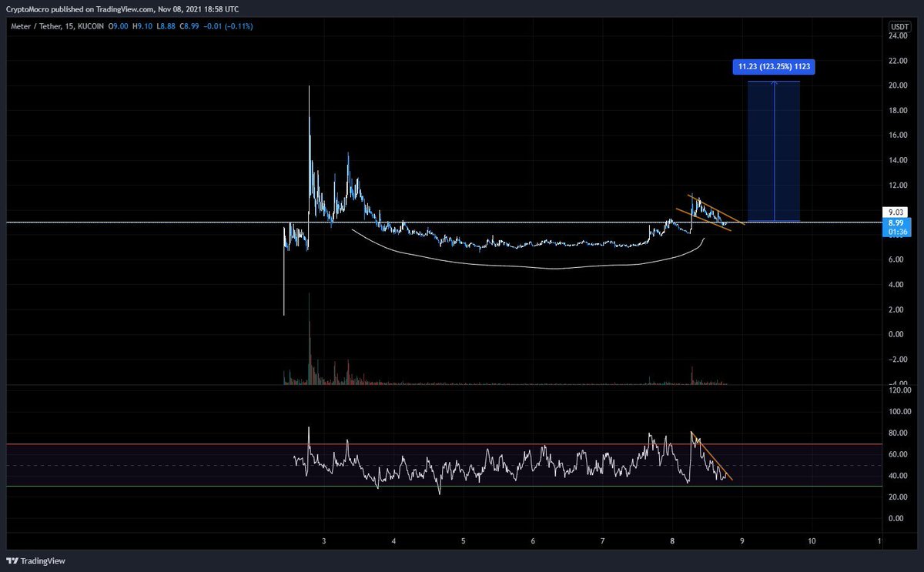Click date label 8 on time axis
Screen dimensions: 924x572
(672, 542)
